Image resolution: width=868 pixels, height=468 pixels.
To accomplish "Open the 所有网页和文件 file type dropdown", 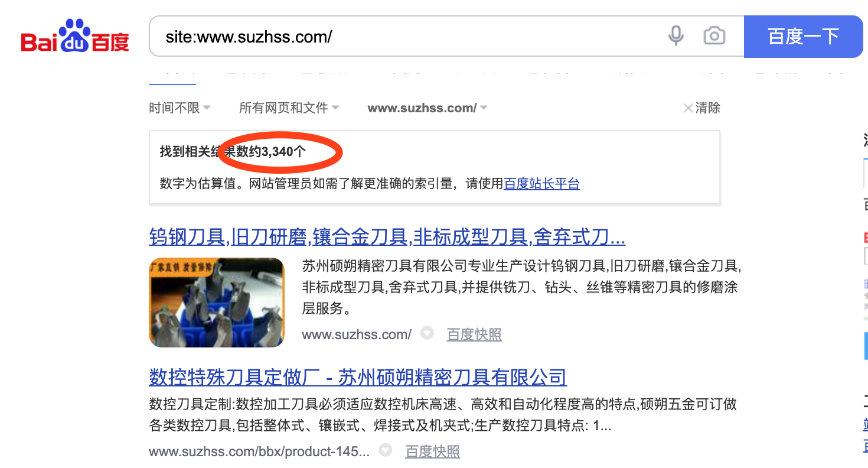I will click(289, 108).
